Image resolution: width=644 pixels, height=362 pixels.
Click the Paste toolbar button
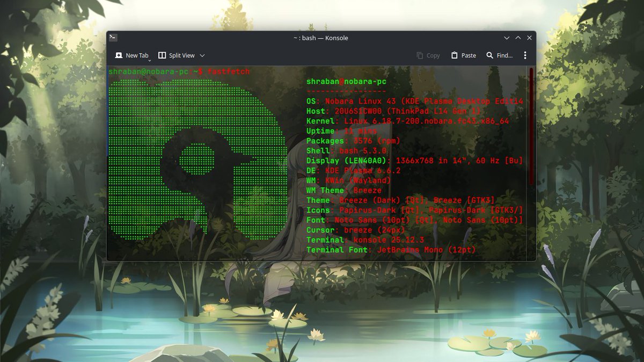(464, 55)
